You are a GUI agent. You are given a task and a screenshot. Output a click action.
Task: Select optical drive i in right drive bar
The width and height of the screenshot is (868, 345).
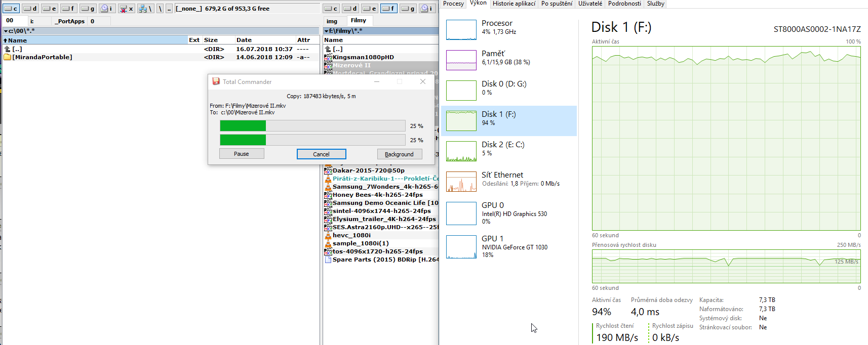coord(427,8)
